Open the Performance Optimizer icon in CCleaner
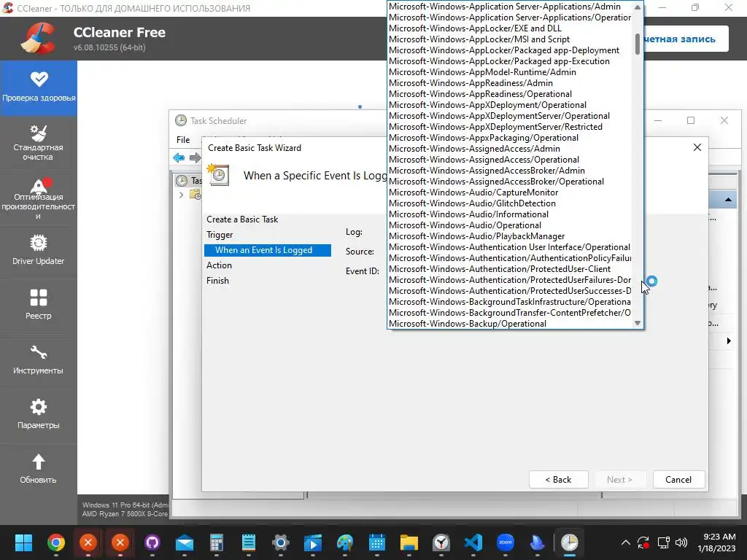Screen dimensions: 747x560 (x=39, y=185)
